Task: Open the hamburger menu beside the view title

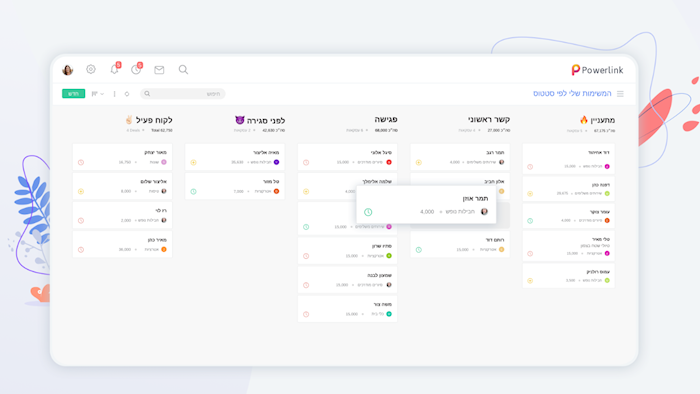Action: pyautogui.click(x=620, y=94)
